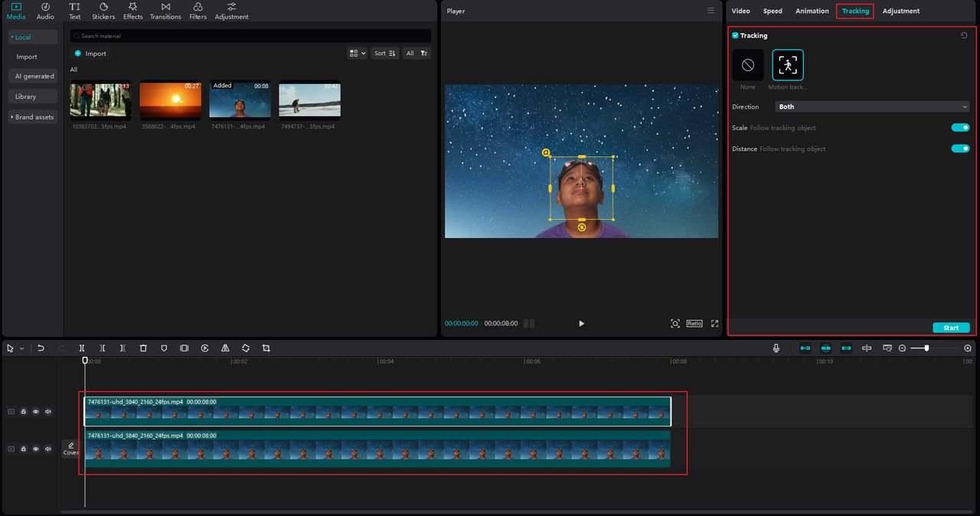Hide the upper video track with eye icon

(36, 412)
